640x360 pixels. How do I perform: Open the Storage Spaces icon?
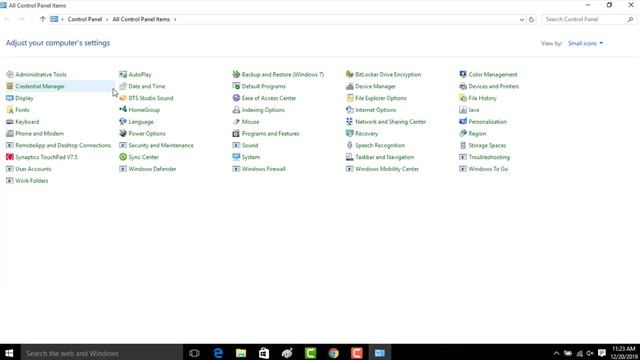click(463, 145)
